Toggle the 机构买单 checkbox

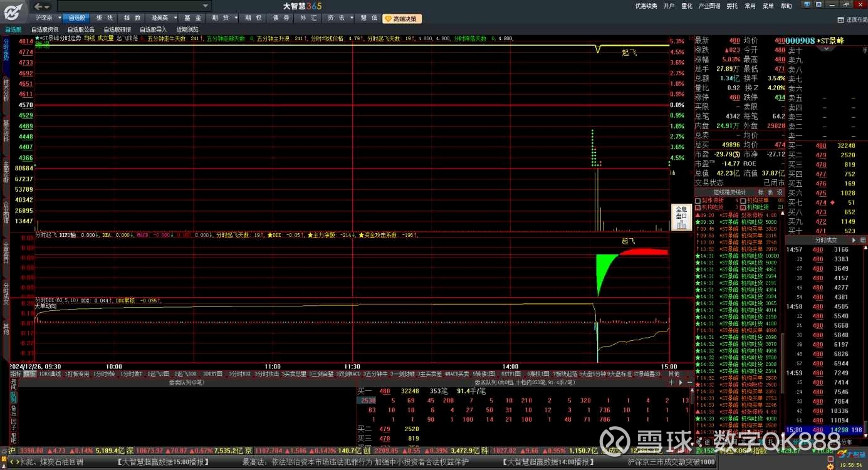pyautogui.click(x=743, y=201)
